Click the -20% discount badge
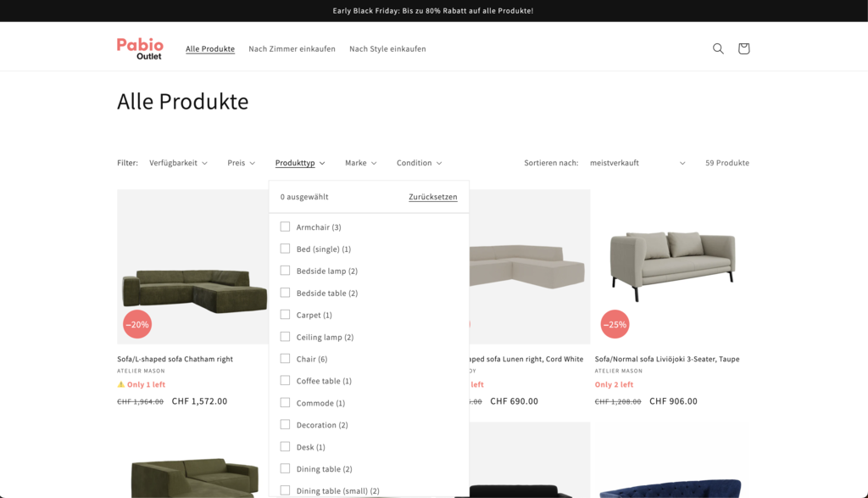Screen dimensions: 868x498 click(x=136, y=324)
